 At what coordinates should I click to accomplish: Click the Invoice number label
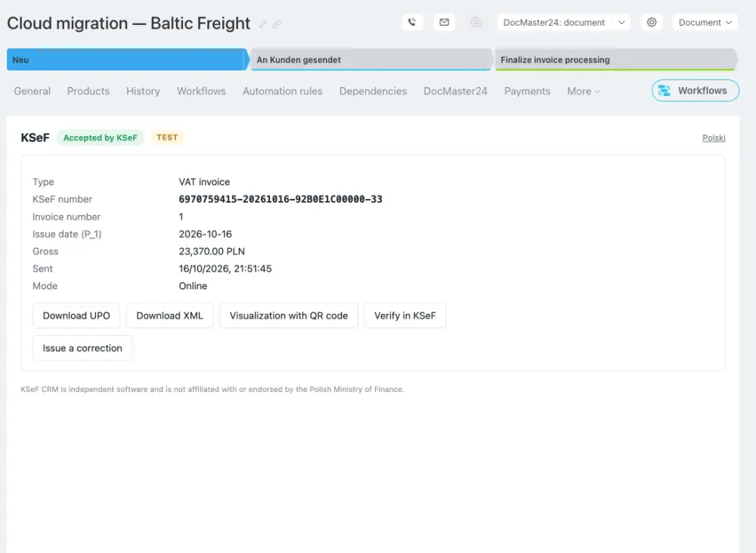pos(67,216)
